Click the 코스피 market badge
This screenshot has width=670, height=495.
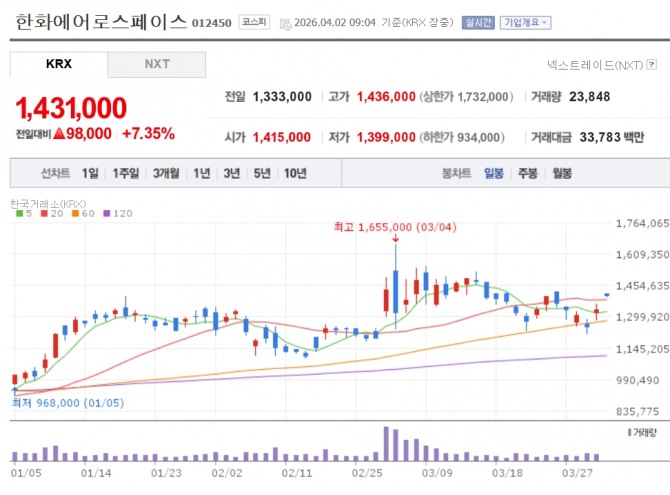tap(254, 22)
